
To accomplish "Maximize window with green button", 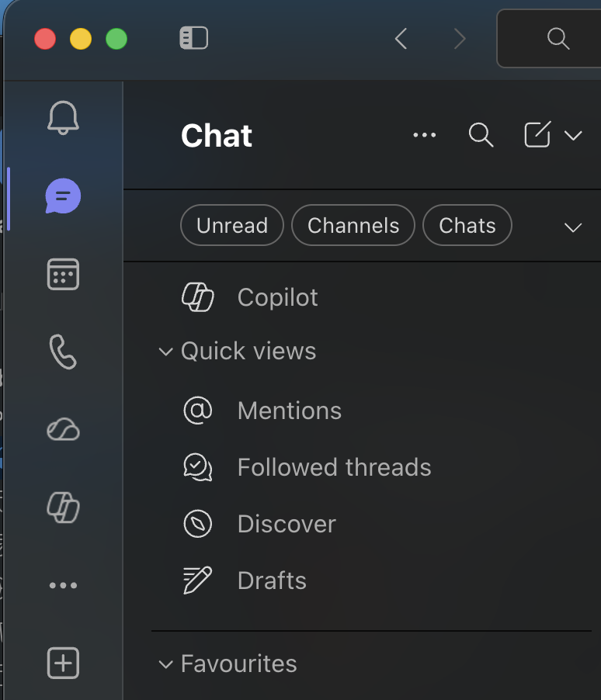I will coord(116,39).
